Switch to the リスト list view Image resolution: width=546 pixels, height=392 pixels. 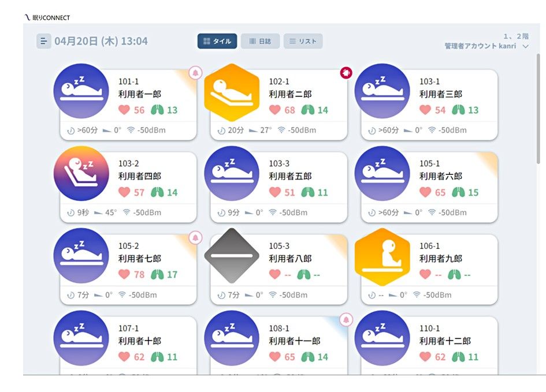(x=303, y=42)
